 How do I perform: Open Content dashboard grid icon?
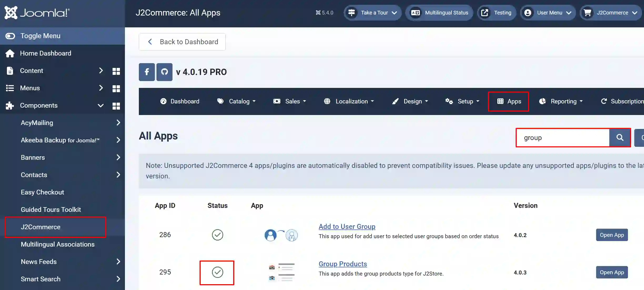(x=116, y=71)
